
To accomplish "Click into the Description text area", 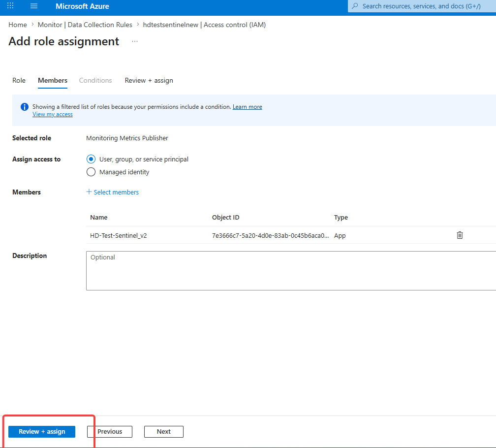I will 291,270.
